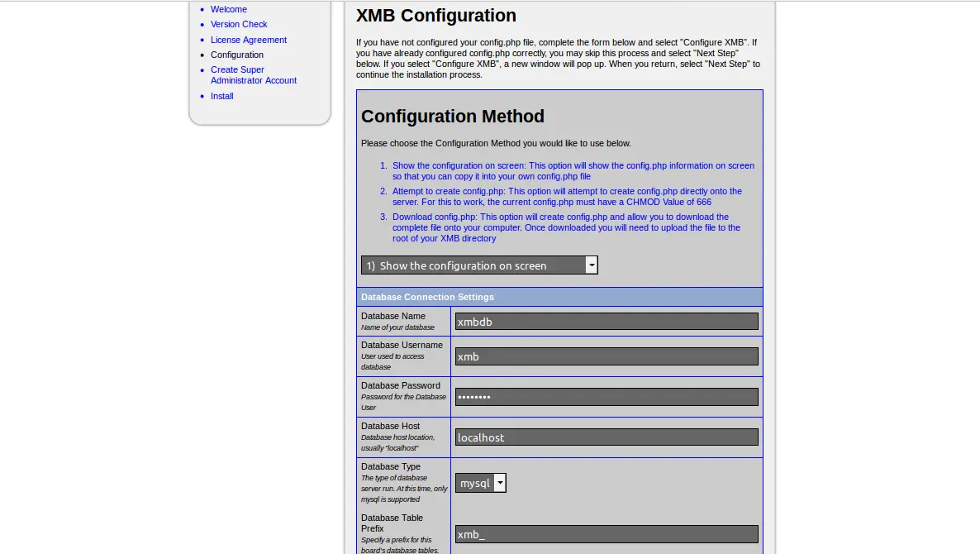Click option text 'Download config.php'
The width and height of the screenshot is (980, 554).
coord(566,227)
